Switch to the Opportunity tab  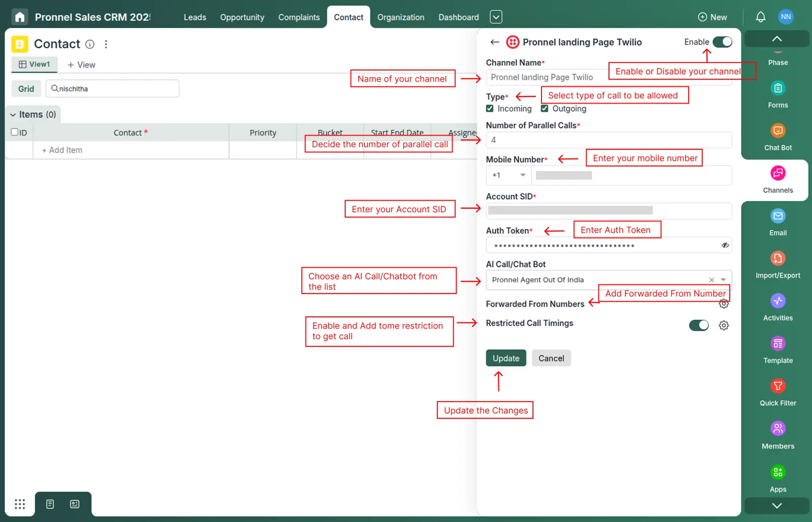242,17
